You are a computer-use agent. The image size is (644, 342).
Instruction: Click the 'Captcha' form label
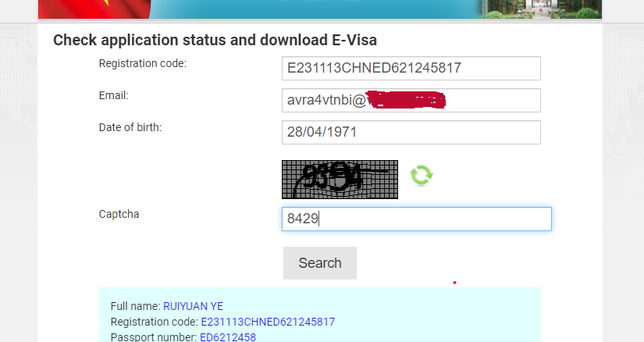point(119,214)
